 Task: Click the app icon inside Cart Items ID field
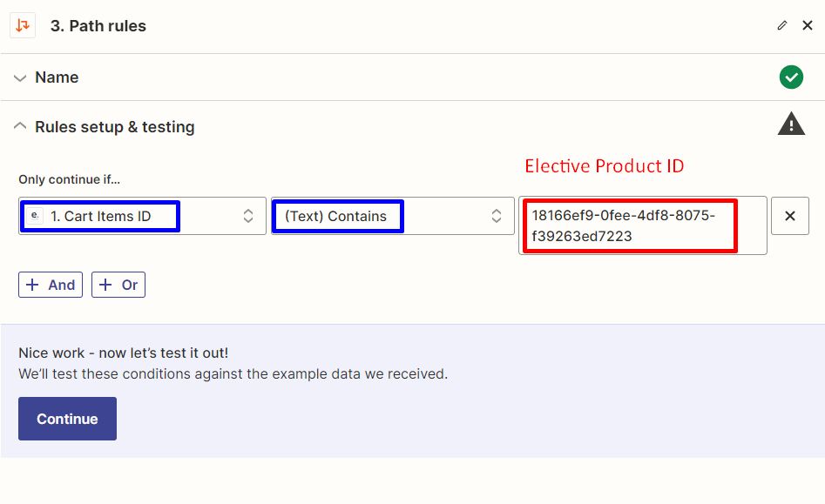click(x=35, y=216)
